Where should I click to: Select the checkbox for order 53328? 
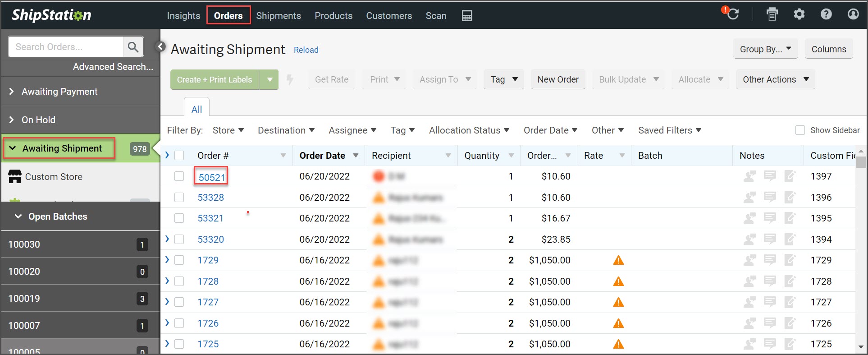[179, 198]
